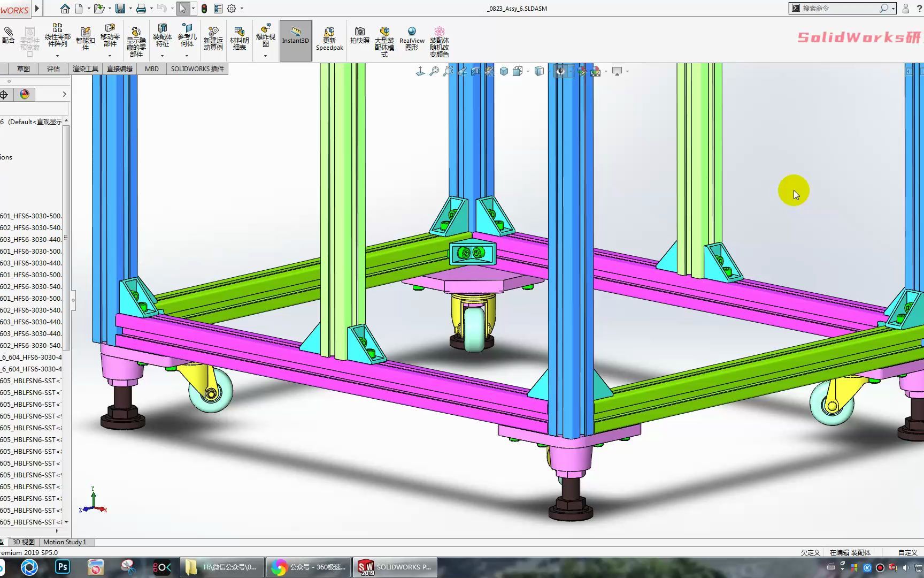Click Reference Geometry (参考几何体) tool

pos(187,35)
